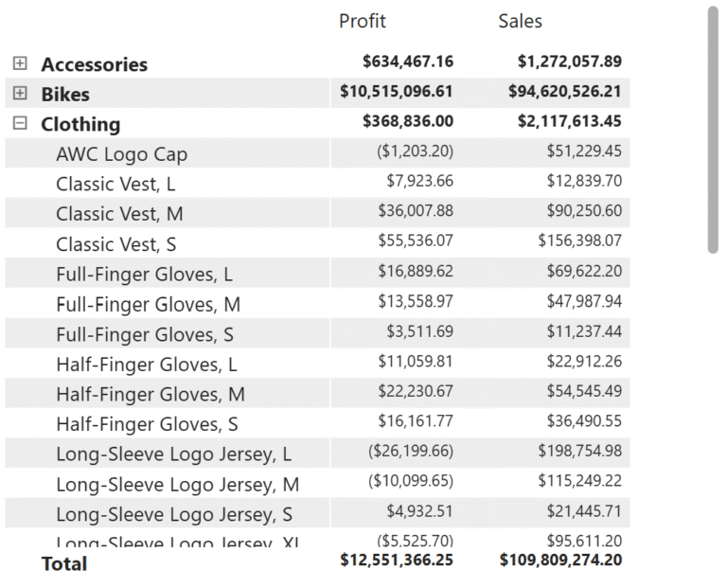
Task: Select the Classic Vest, L row
Action: tap(115, 184)
